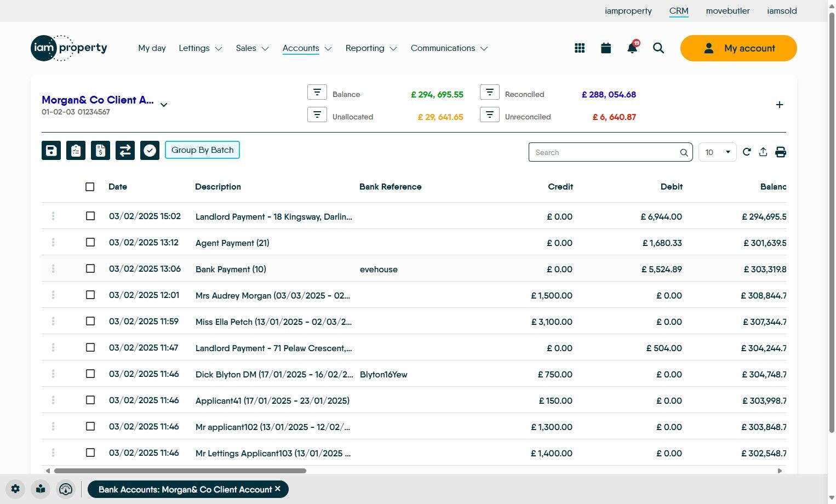The image size is (836, 504).
Task: Click the save disk icon in toolbar
Action: tap(51, 150)
